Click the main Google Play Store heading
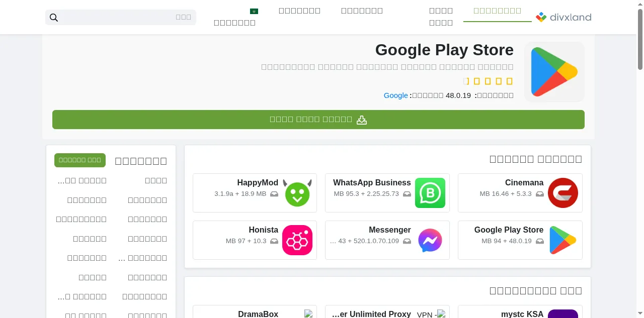 [x=444, y=50]
